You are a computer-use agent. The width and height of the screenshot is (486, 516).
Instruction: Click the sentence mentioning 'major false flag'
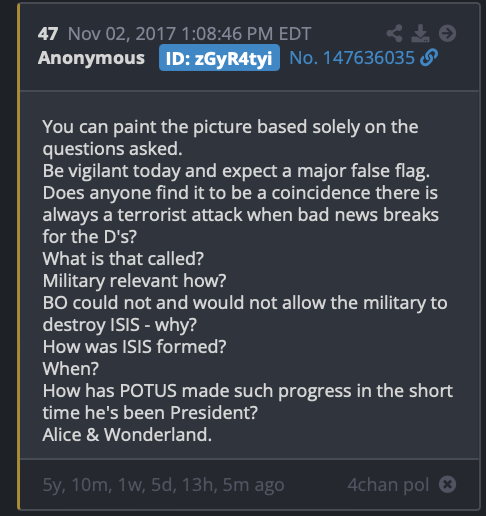click(x=236, y=171)
